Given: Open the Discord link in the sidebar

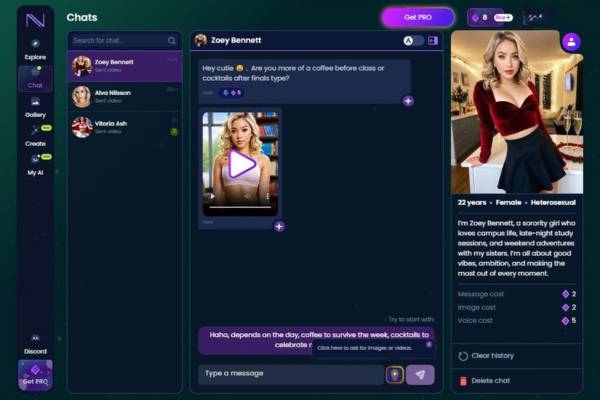Looking at the screenshot, I should [x=35, y=344].
